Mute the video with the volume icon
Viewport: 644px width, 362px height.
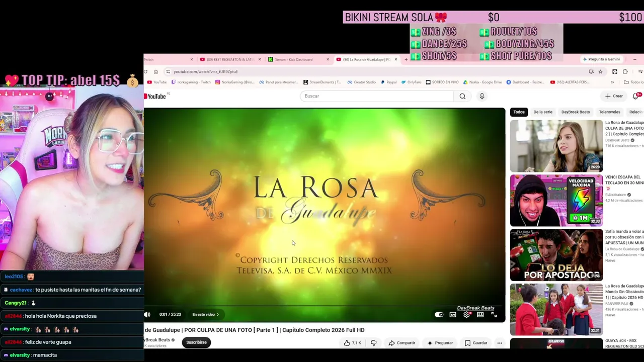pyautogui.click(x=147, y=314)
